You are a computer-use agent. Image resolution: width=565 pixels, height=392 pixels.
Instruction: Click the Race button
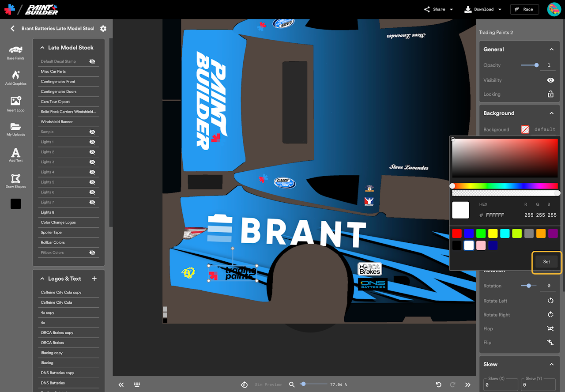(524, 9)
